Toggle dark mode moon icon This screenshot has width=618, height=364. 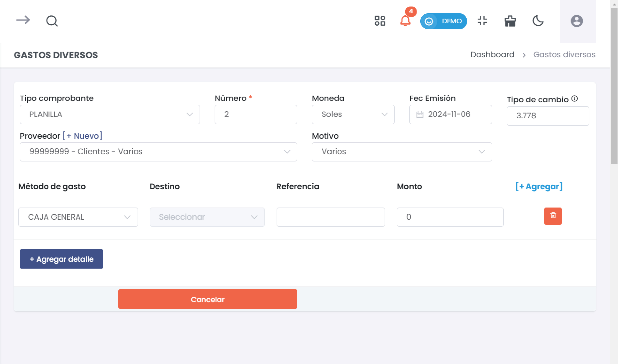click(538, 21)
